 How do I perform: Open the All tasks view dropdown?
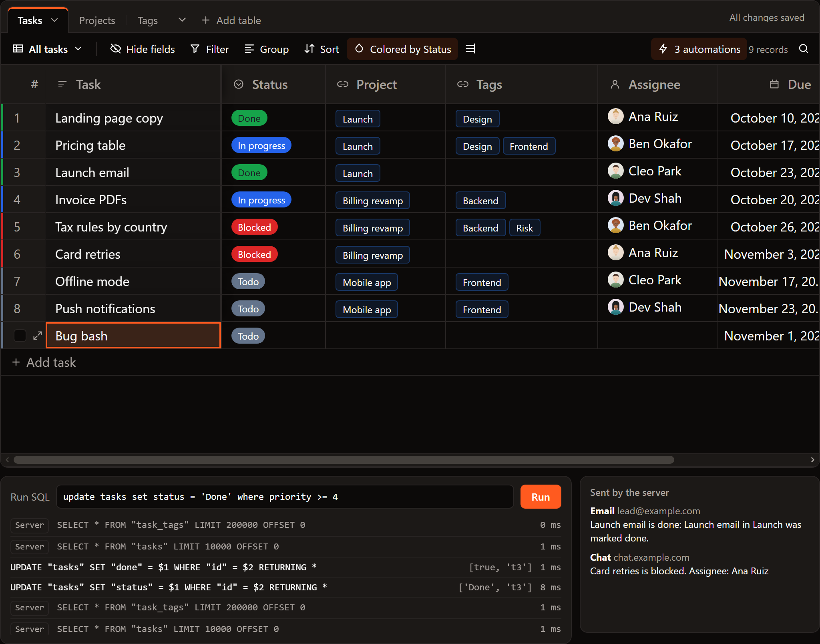tap(47, 49)
